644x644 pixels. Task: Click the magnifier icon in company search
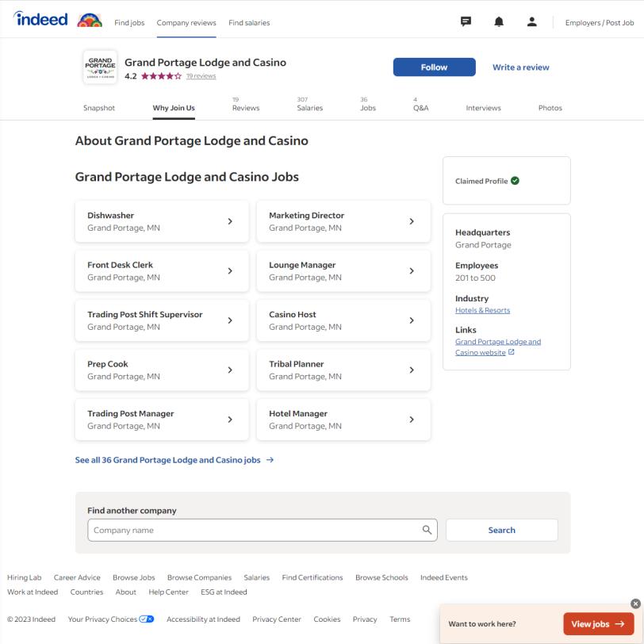tap(427, 530)
